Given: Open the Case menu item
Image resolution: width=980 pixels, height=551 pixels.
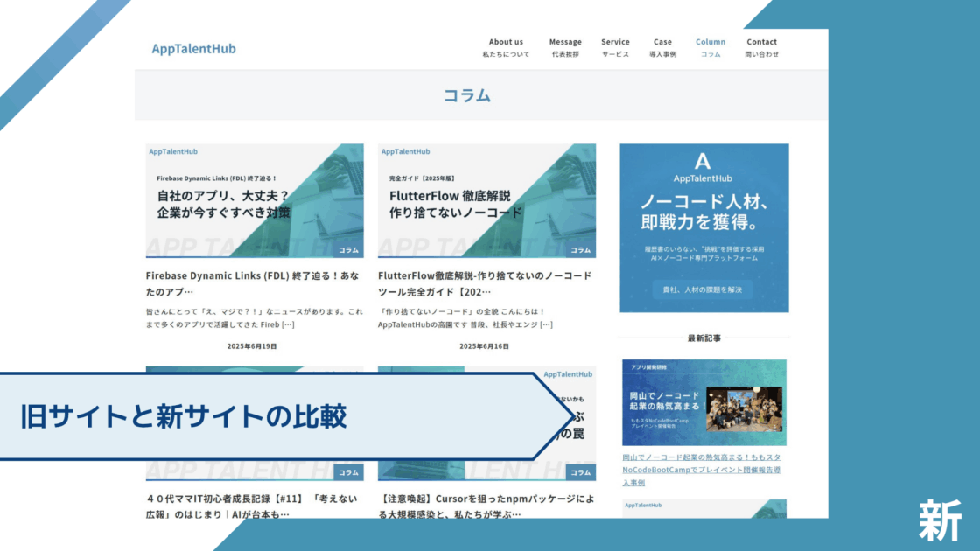Looking at the screenshot, I should tap(662, 47).
